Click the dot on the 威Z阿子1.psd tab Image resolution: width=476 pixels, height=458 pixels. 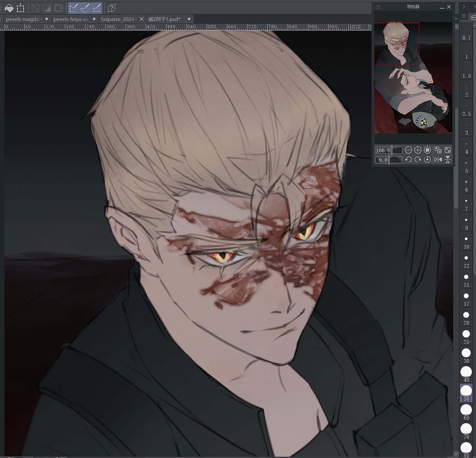coord(189,19)
